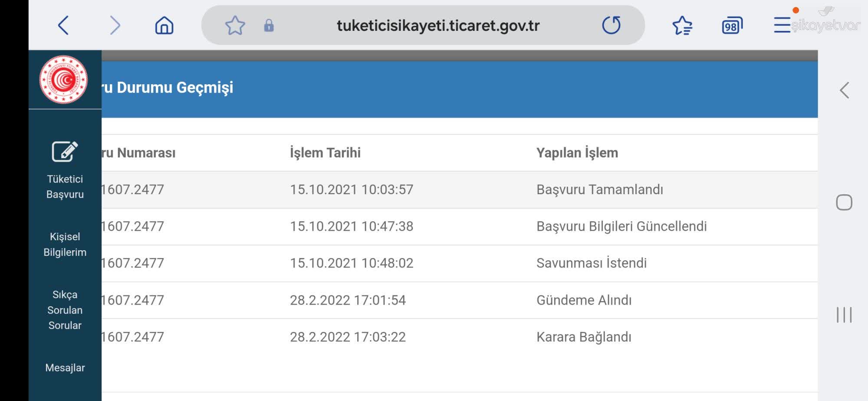Select Tüketici Başvuru in the sidebar
The image size is (868, 401).
tap(65, 187)
